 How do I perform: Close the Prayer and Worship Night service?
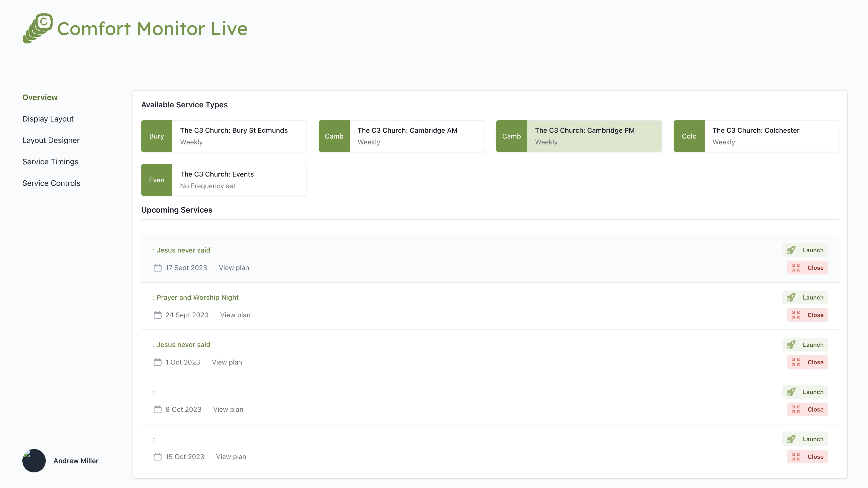(x=807, y=315)
